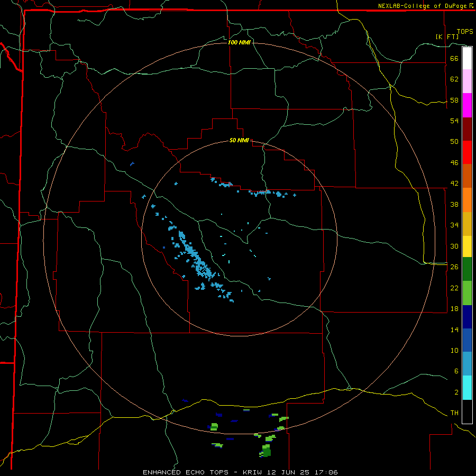Click the legend value '54'
The image size is (476, 476).
coord(454,121)
